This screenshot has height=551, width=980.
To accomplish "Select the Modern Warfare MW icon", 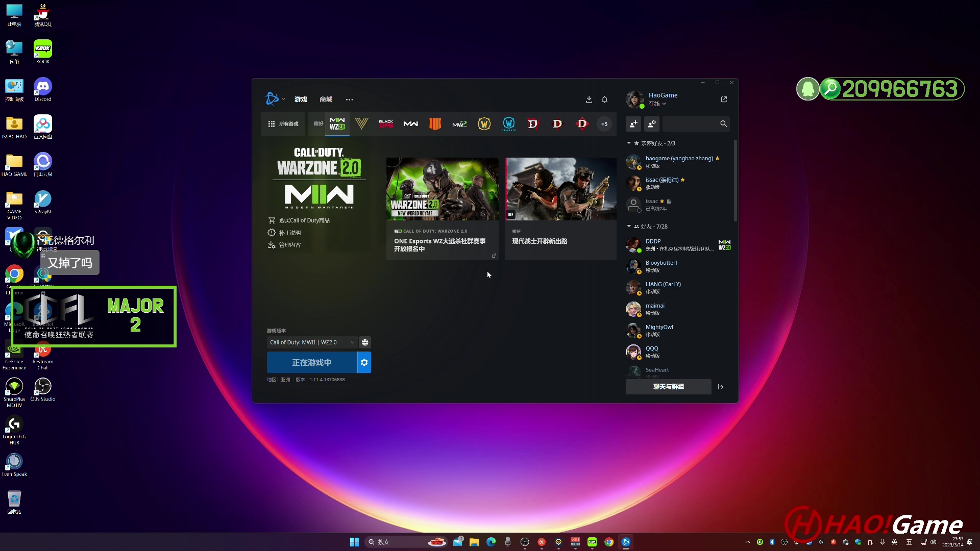I will tap(410, 124).
